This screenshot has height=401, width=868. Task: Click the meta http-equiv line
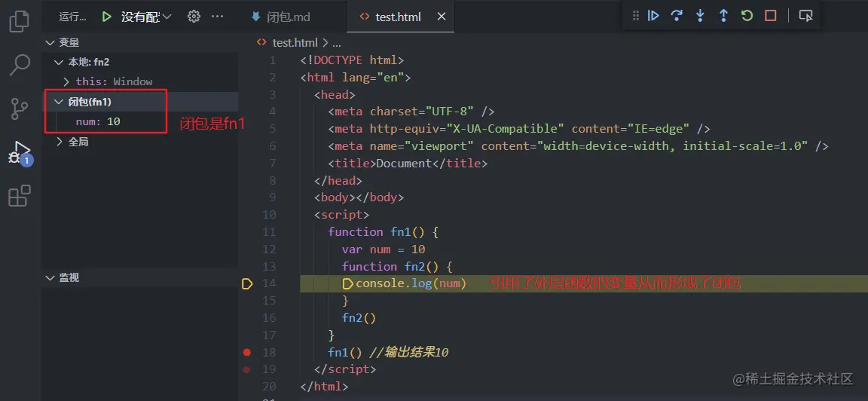(518, 128)
